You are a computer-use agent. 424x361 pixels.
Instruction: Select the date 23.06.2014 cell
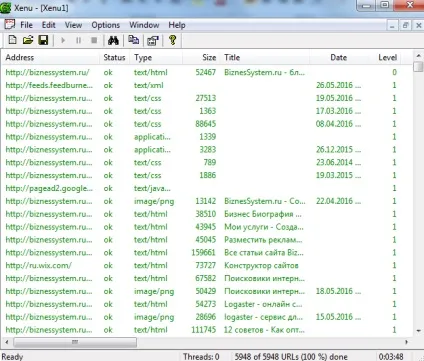[x=338, y=163]
